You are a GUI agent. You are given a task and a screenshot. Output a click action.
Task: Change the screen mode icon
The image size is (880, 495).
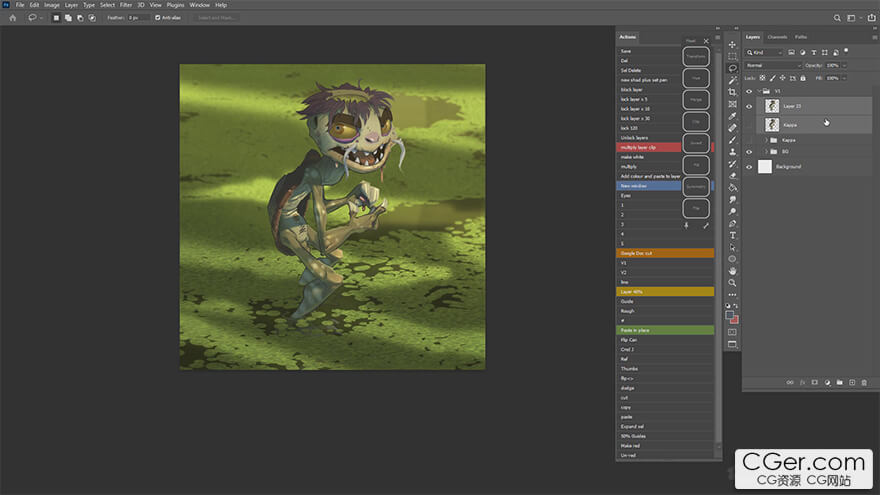click(x=732, y=345)
